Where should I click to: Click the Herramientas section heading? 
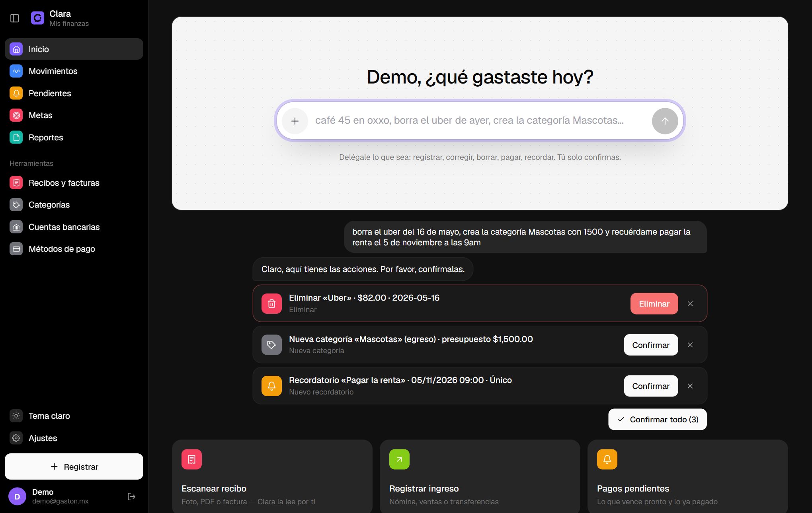click(x=31, y=163)
